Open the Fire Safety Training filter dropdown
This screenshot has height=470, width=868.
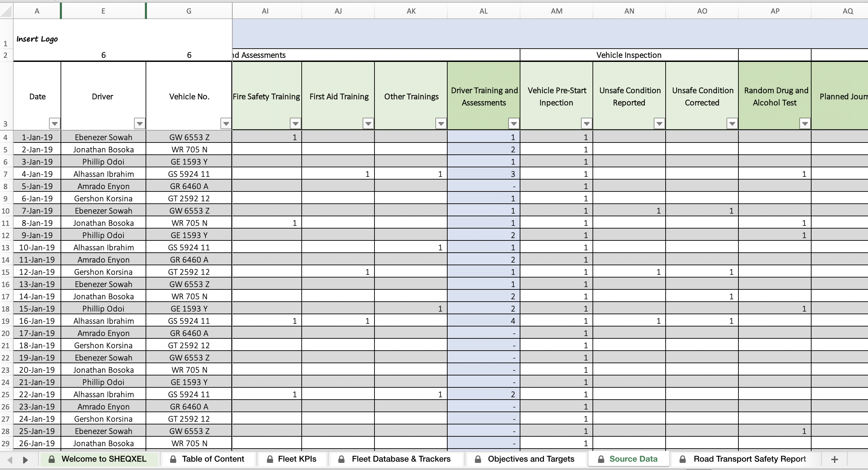(296, 123)
